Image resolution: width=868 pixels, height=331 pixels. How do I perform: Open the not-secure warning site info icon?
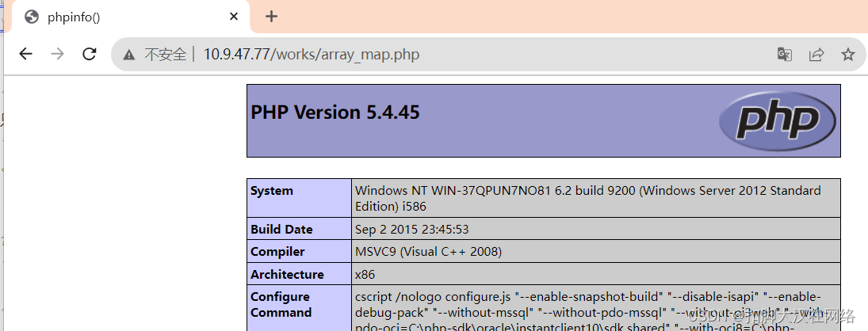click(129, 54)
